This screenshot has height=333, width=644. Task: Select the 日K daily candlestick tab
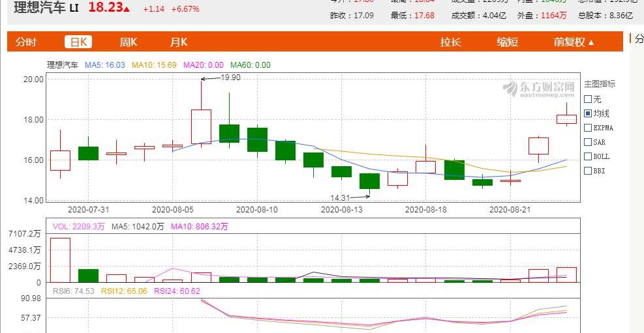click(78, 42)
